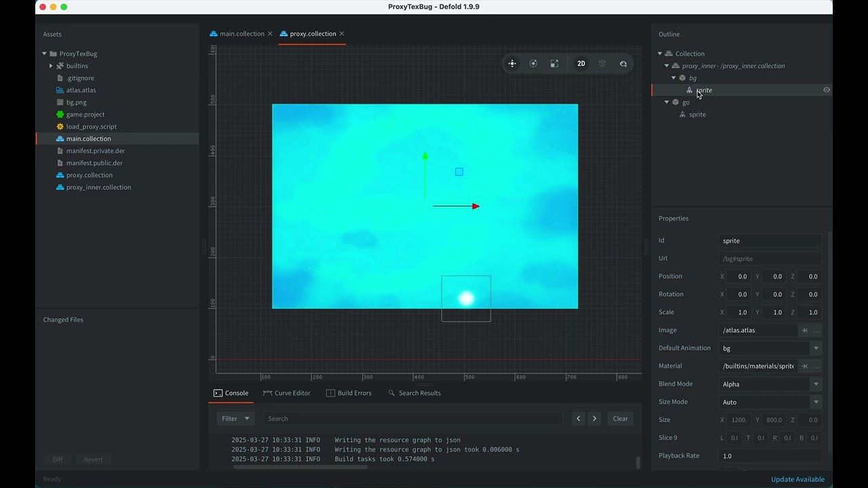Open the Build Errors tab
Image resolution: width=868 pixels, height=488 pixels.
349,393
